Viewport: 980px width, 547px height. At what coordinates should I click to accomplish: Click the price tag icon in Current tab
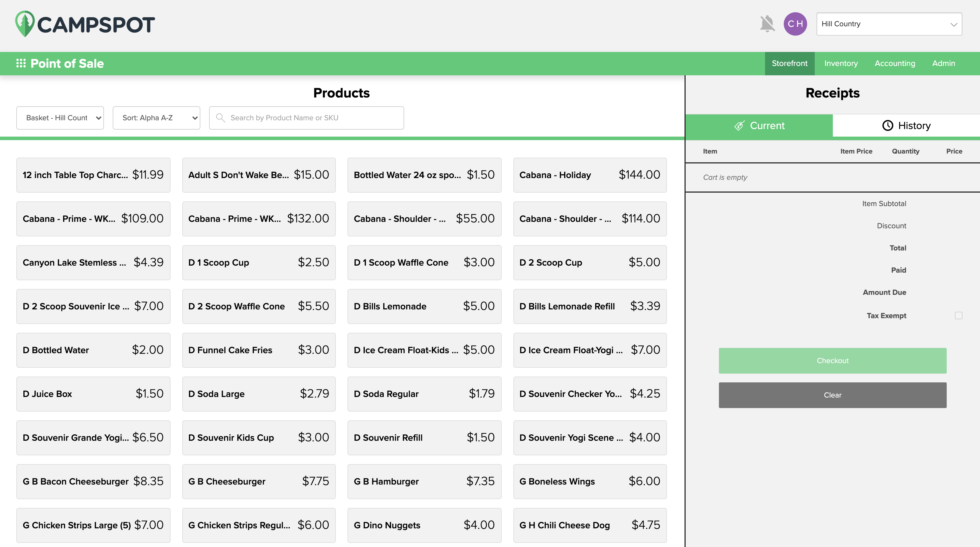point(739,126)
